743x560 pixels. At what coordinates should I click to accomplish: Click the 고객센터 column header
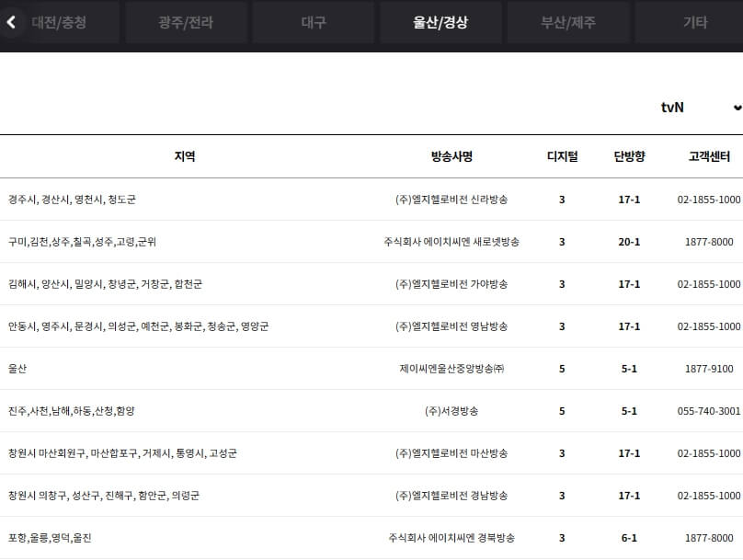(709, 156)
